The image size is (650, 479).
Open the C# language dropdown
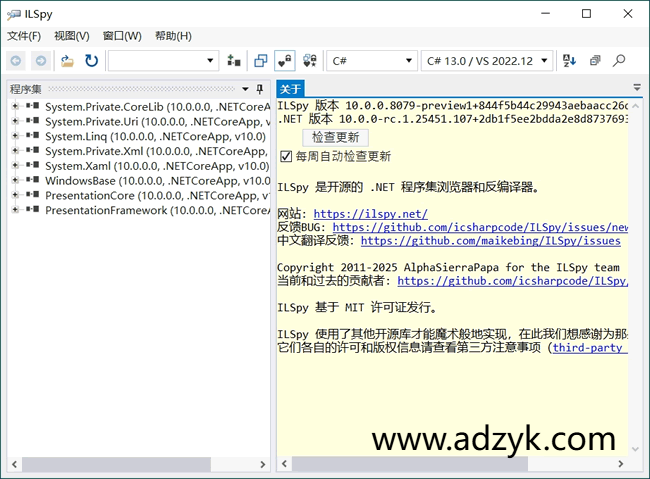tap(371, 61)
